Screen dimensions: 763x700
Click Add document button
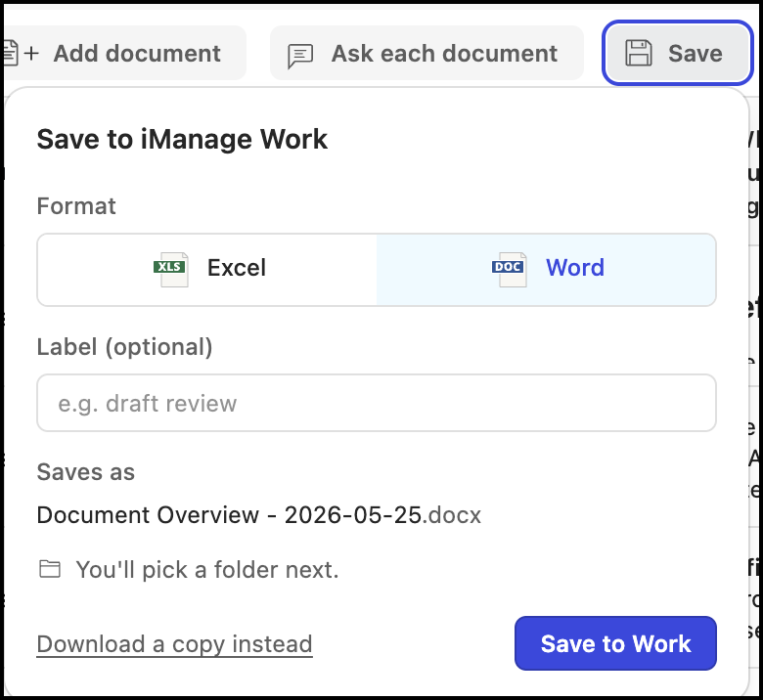124,53
